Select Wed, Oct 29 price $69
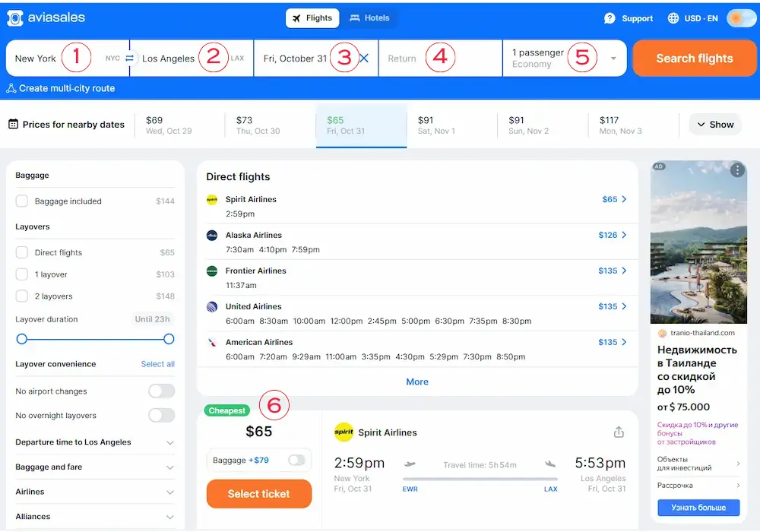 point(180,125)
